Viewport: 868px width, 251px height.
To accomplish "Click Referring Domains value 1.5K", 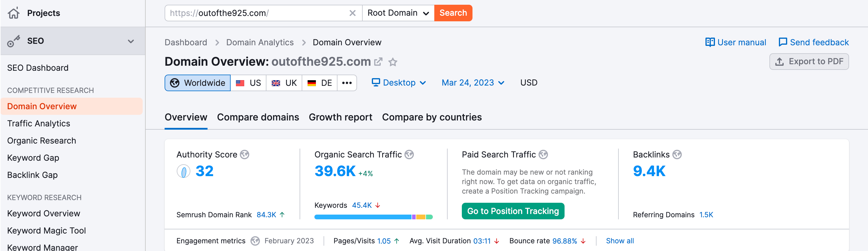I will click(x=706, y=215).
